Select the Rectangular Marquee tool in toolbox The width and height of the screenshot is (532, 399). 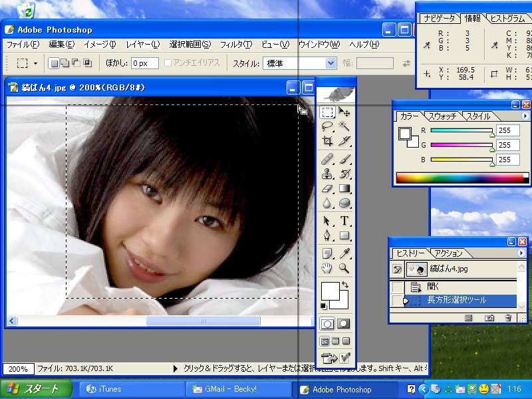327,112
